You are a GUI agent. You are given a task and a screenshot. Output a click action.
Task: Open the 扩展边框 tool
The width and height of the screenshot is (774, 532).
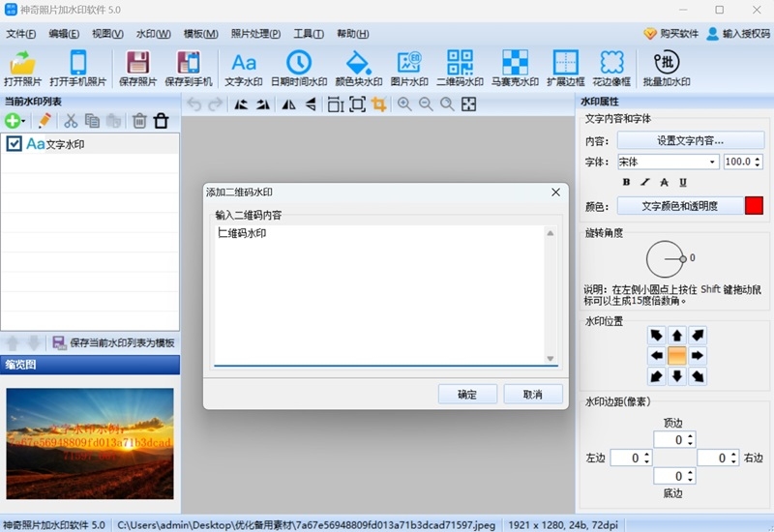(x=566, y=69)
